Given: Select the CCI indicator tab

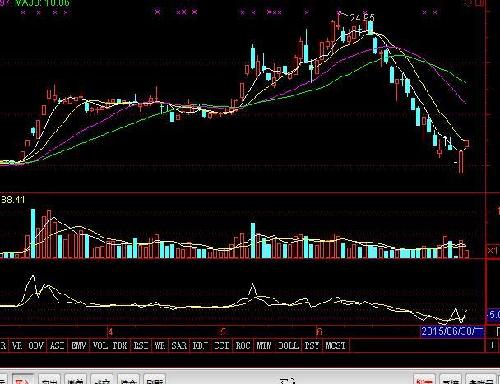Looking at the screenshot, I should tap(222, 345).
